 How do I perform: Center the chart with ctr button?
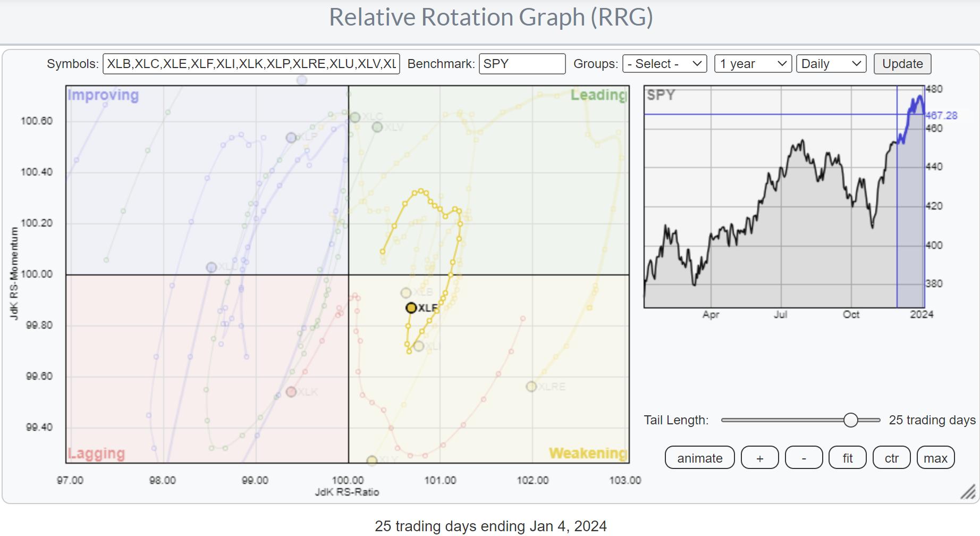point(891,458)
